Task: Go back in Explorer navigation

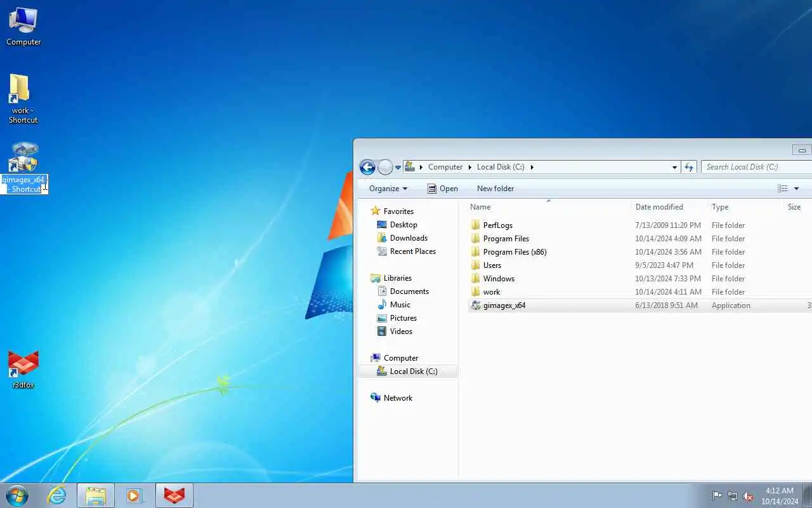Action: (x=367, y=167)
